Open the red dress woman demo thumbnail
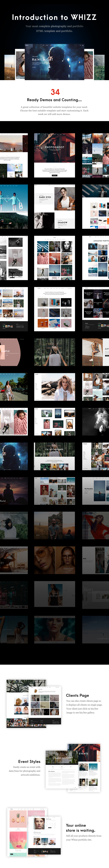 [x=96, y=526]
